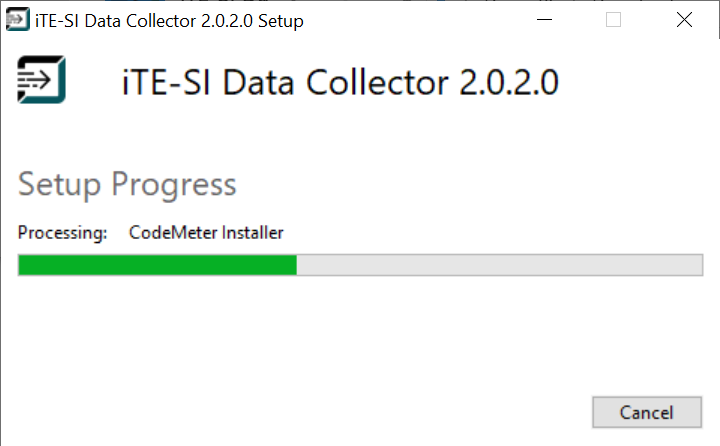720x446 pixels.
Task: Click the word Setup in title bar caption
Action: pyautogui.click(x=280, y=21)
